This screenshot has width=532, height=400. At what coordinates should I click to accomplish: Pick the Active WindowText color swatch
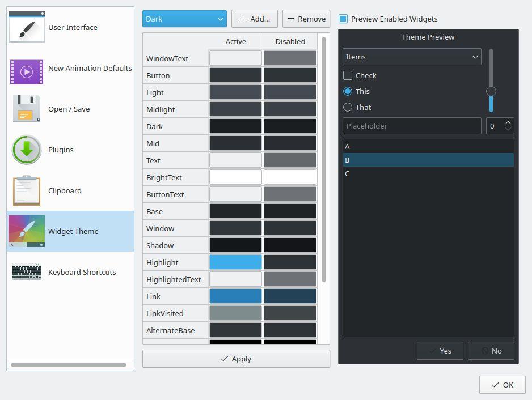click(x=235, y=58)
